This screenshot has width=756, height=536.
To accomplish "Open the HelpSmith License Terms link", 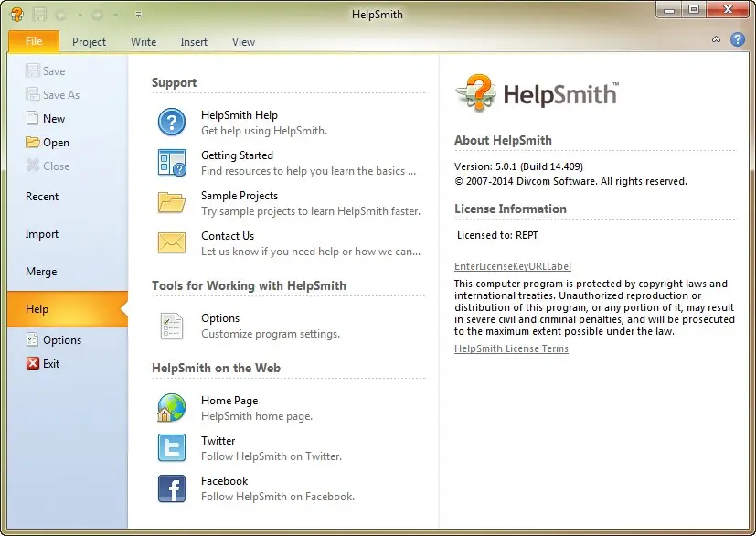I will pos(511,348).
